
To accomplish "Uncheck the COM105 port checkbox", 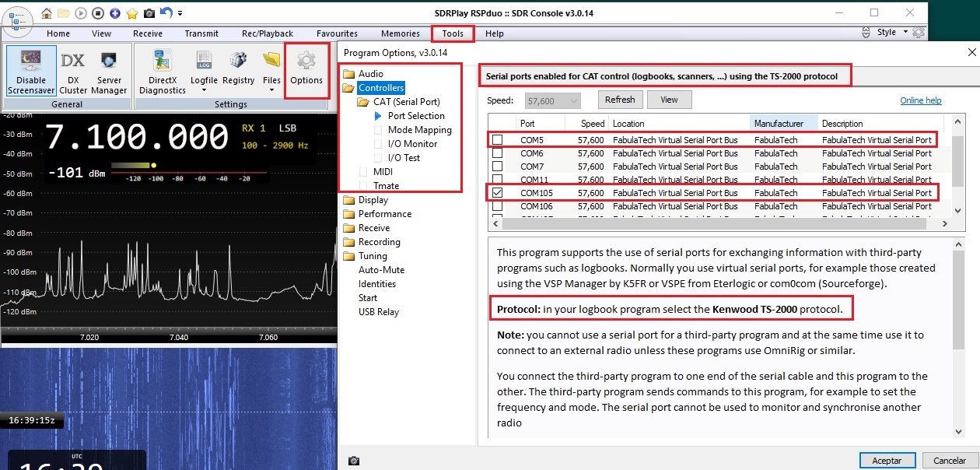I will (x=497, y=192).
